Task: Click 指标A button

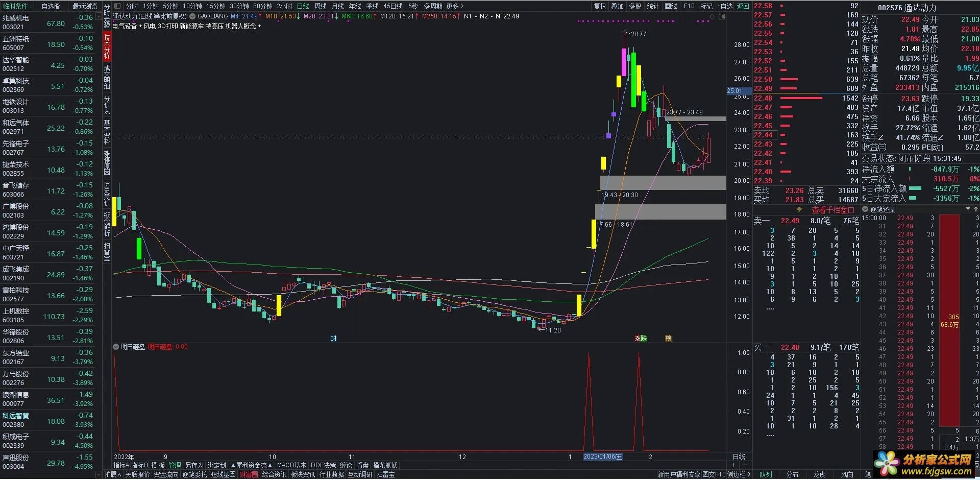Action: click(121, 465)
